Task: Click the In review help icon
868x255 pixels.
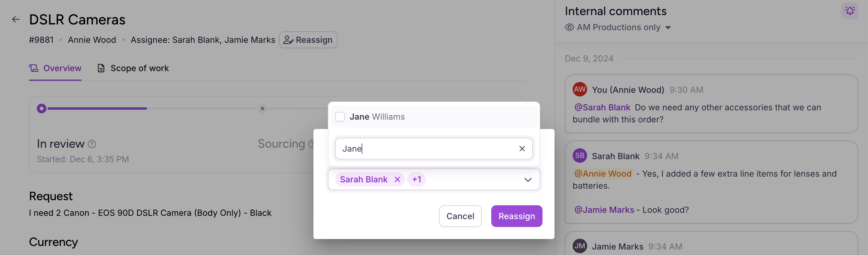Action: click(92, 144)
